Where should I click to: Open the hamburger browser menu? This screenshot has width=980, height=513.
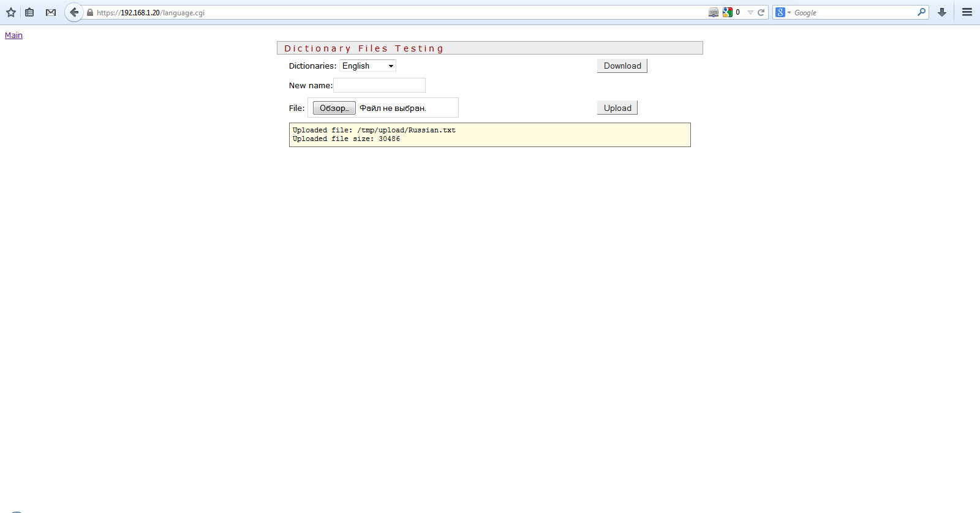[967, 12]
